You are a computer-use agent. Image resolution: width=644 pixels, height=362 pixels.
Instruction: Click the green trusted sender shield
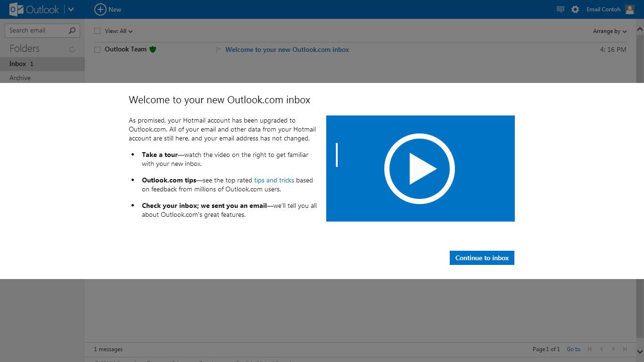153,49
